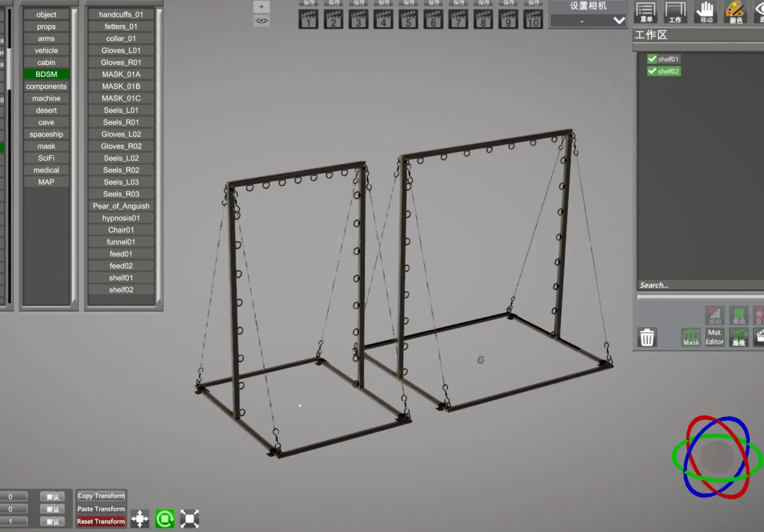Click the red Reset Transform button
The height and width of the screenshot is (532, 764).
pos(101,522)
